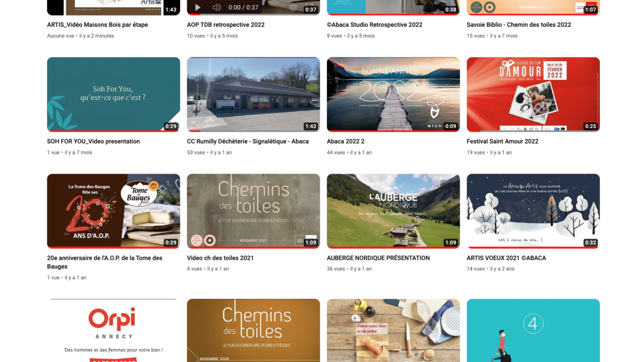Click the 0:09 duration badge on Abaca 2022 2
Image resolution: width=644 pixels, height=362 pixels.
pos(451,127)
